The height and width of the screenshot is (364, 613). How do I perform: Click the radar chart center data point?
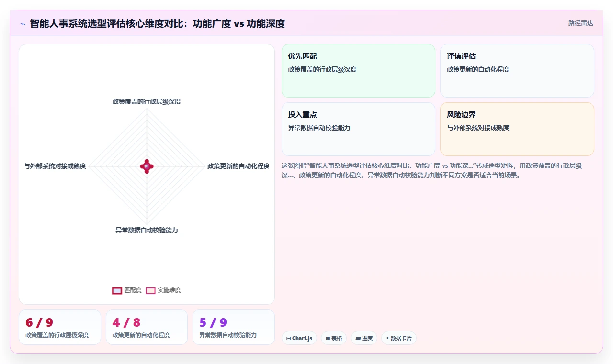pos(147,166)
